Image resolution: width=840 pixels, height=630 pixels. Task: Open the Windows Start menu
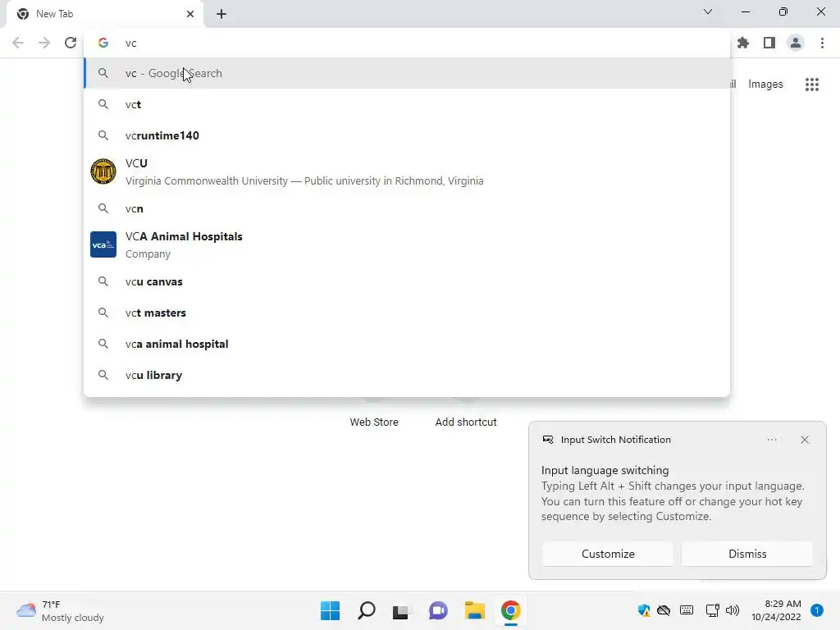pyautogui.click(x=330, y=610)
